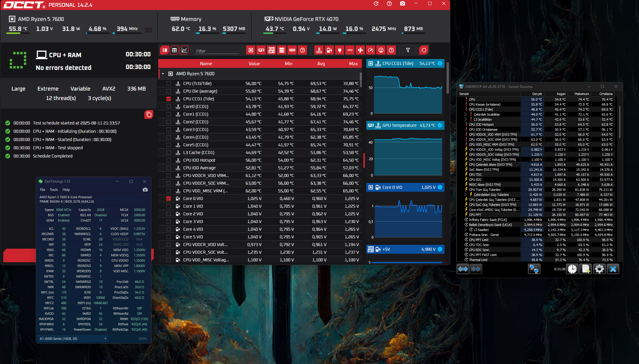Check the L3 Cache (CCD1) checkbox
Screen dimensions: 639x364
click(x=169, y=153)
